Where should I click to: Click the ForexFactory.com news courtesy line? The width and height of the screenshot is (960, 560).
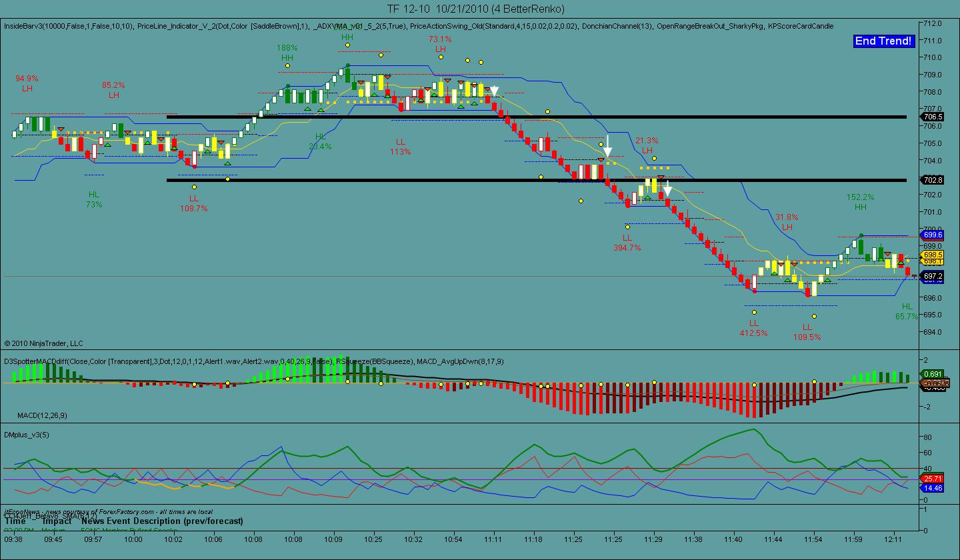pyautogui.click(x=108, y=511)
